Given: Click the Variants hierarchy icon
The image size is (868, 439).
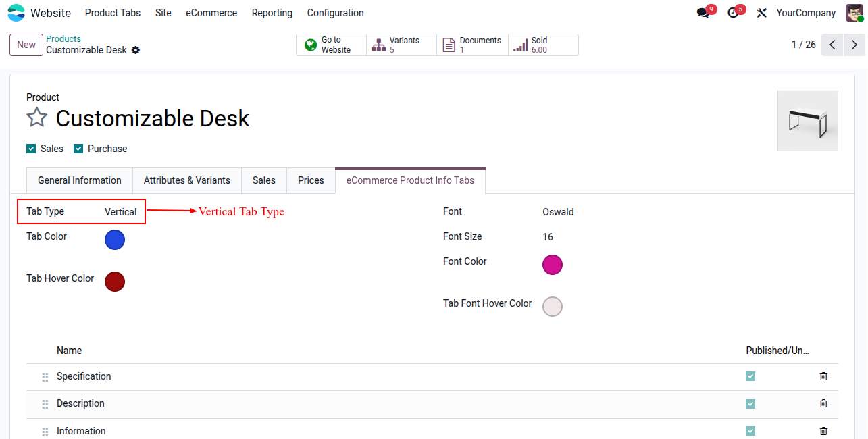Looking at the screenshot, I should coord(379,45).
